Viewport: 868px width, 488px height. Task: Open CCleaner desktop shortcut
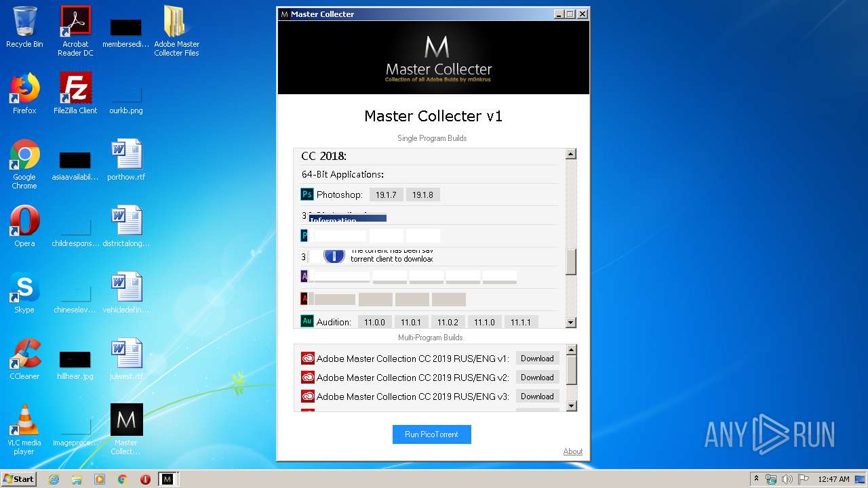(24, 359)
